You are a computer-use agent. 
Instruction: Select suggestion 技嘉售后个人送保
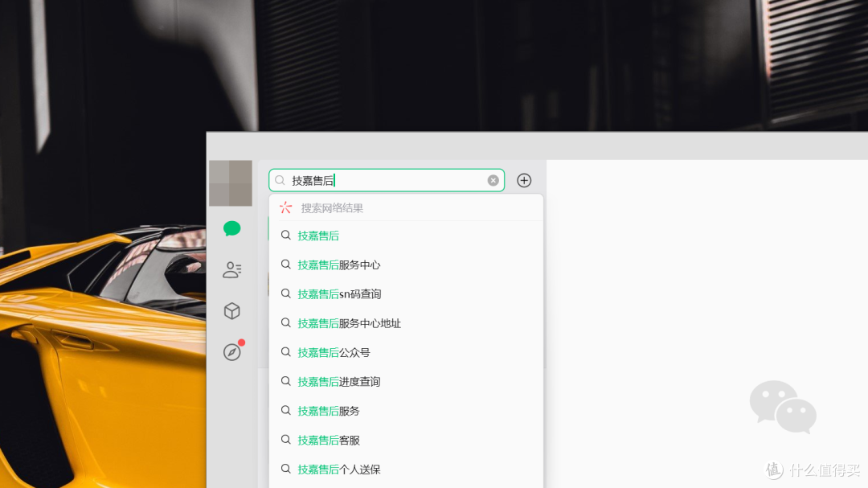[407, 470]
